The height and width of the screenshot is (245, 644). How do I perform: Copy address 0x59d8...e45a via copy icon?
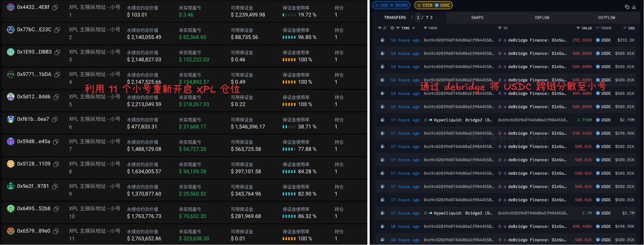pos(55,142)
